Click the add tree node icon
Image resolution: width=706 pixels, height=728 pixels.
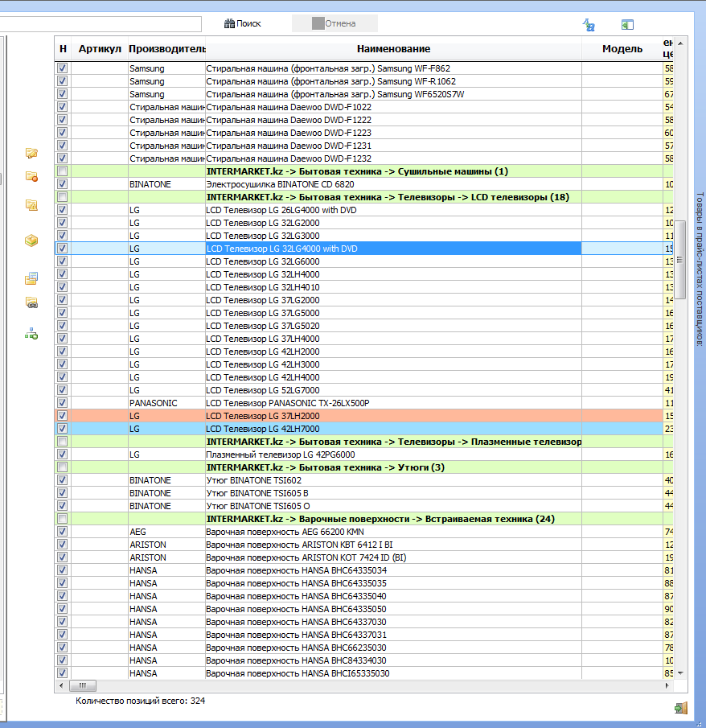31,333
